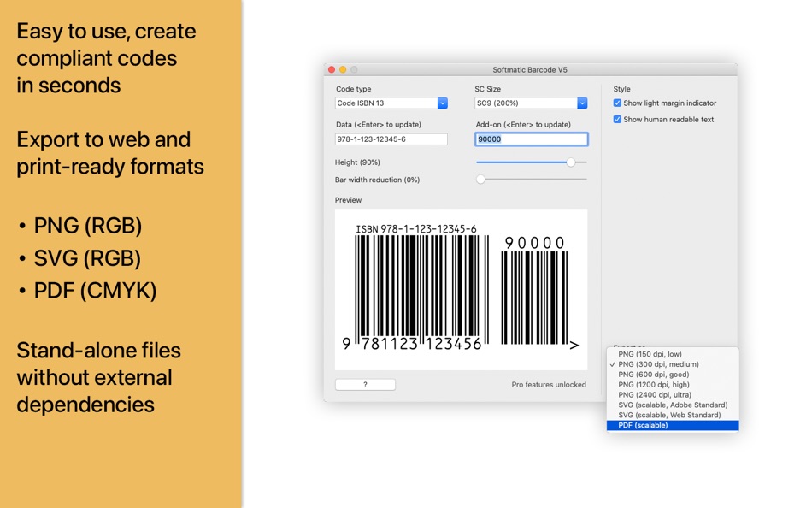
Task: Choose the highlighted PDF (scalable) option
Action: coord(673,425)
